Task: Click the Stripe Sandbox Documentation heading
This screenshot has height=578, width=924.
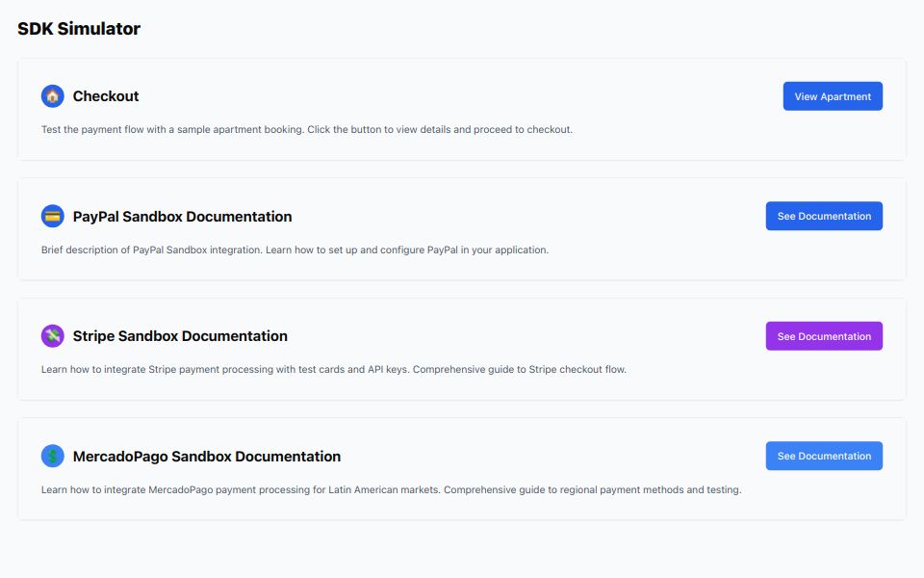Action: coord(180,335)
